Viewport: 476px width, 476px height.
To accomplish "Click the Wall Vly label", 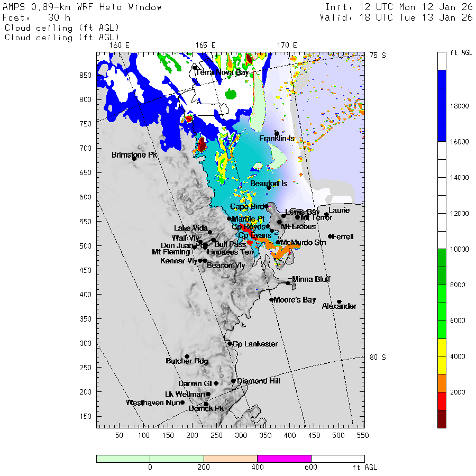I will pyautogui.click(x=186, y=238).
